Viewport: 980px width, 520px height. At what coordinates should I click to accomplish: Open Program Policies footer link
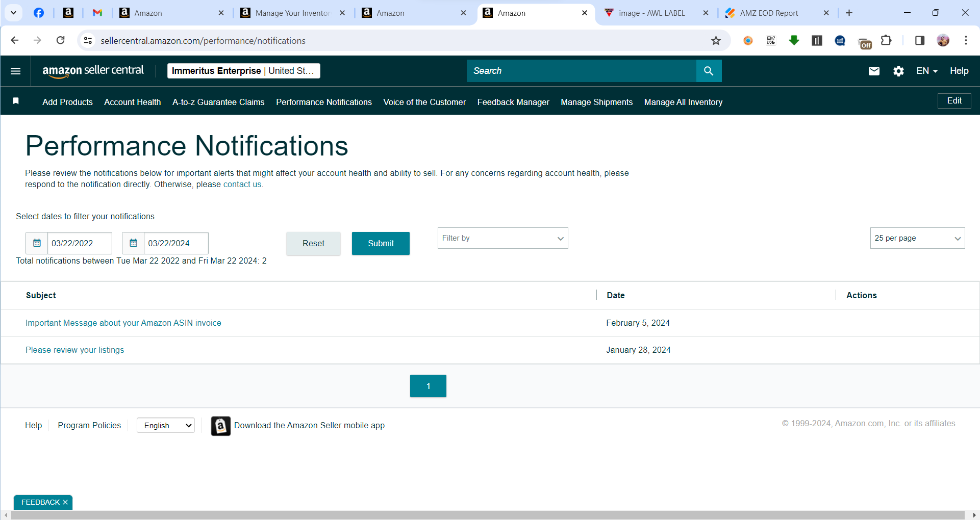[x=89, y=425]
